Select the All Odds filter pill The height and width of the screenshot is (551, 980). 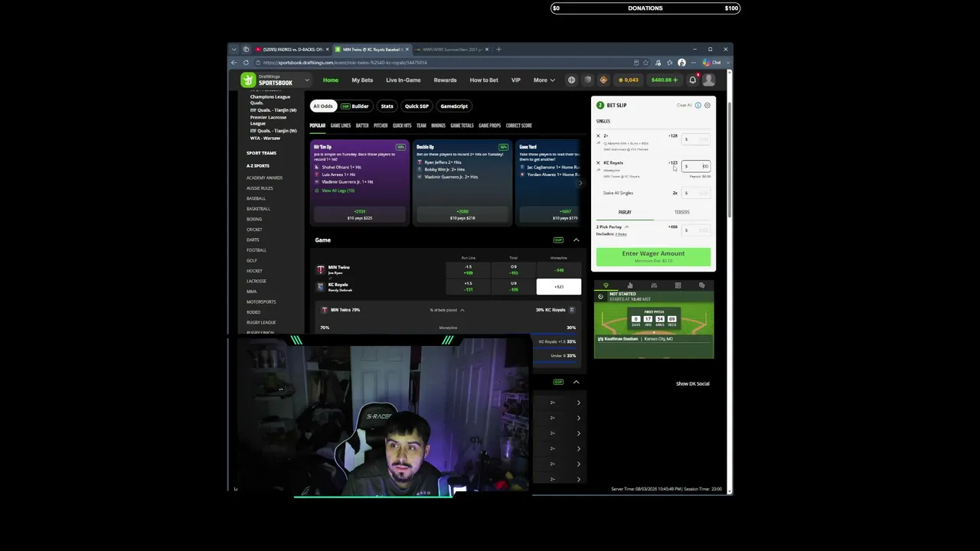[x=323, y=106]
